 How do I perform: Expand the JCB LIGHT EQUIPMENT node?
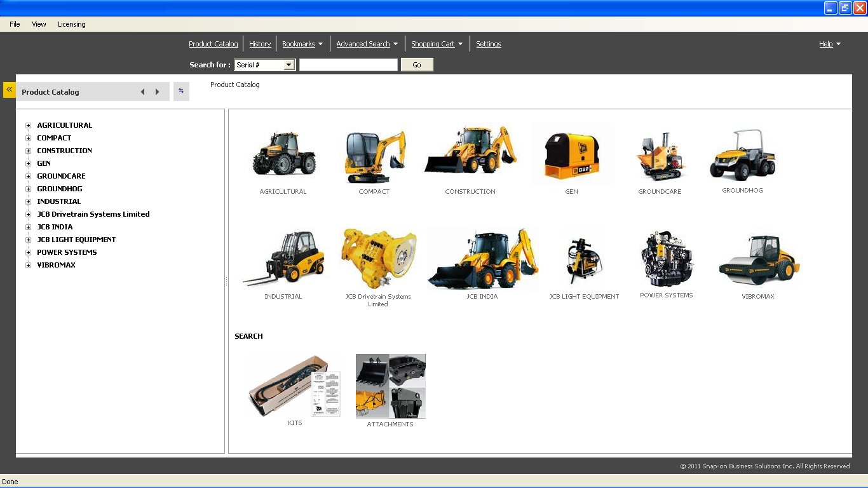(28, 240)
